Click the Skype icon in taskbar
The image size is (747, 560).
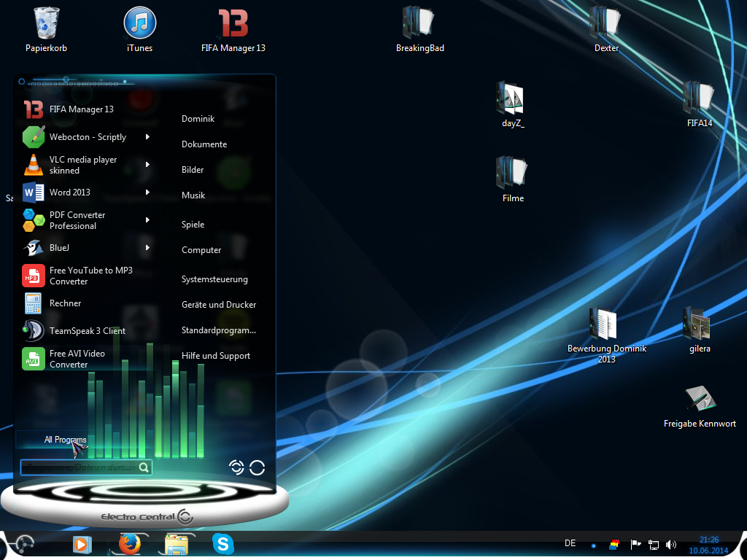tap(223, 544)
